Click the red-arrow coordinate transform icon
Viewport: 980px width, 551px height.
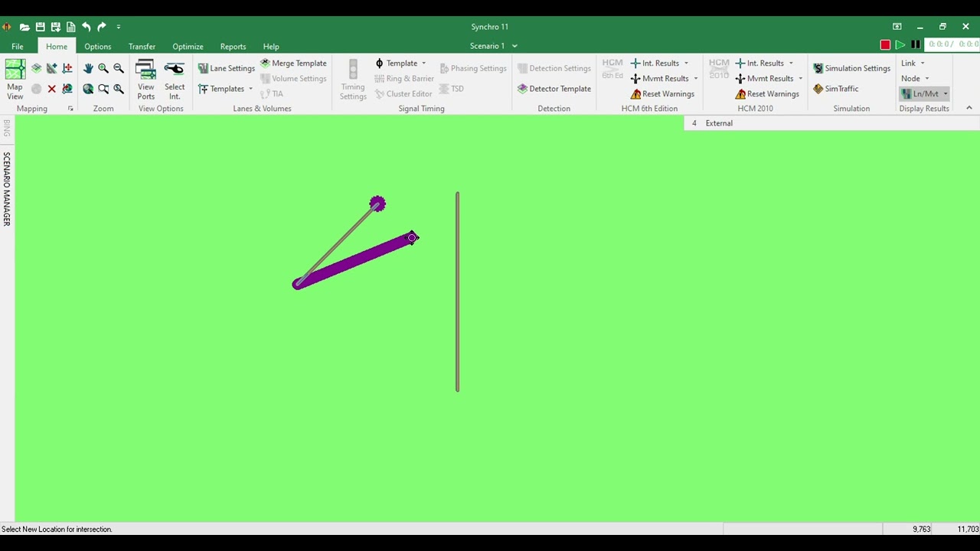(67, 68)
